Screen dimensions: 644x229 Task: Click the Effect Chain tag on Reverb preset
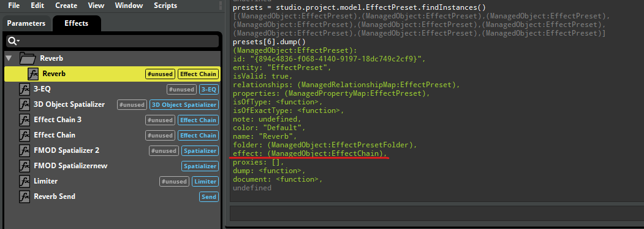click(198, 74)
